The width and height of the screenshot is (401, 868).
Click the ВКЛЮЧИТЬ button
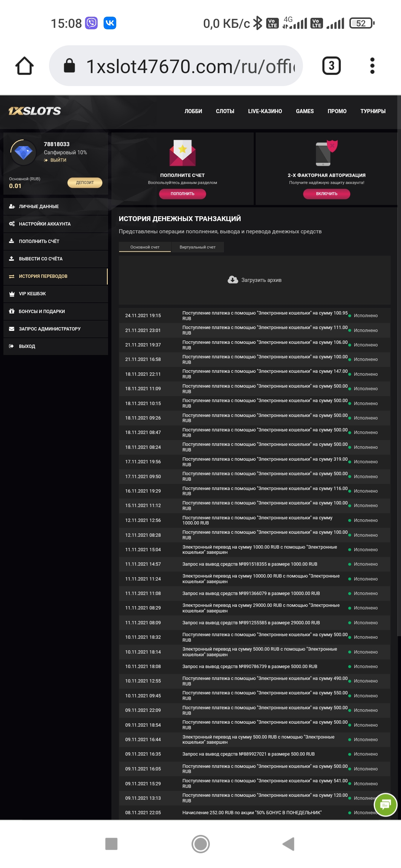tap(327, 194)
